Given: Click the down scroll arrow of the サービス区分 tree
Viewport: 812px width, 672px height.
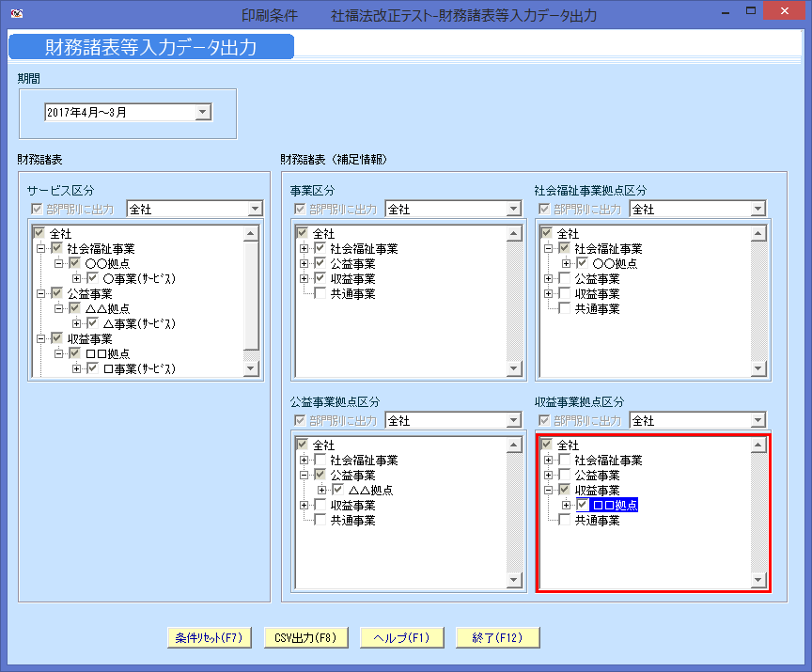Looking at the screenshot, I should point(249,369).
